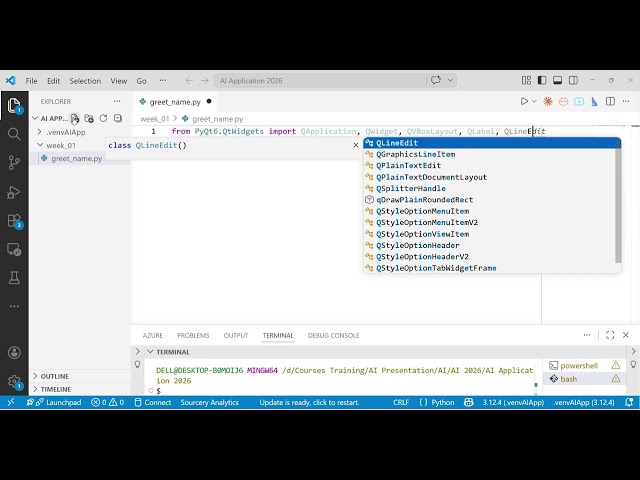Image resolution: width=640 pixels, height=480 pixels.
Task: Change the Python language mode
Action: 442,402
